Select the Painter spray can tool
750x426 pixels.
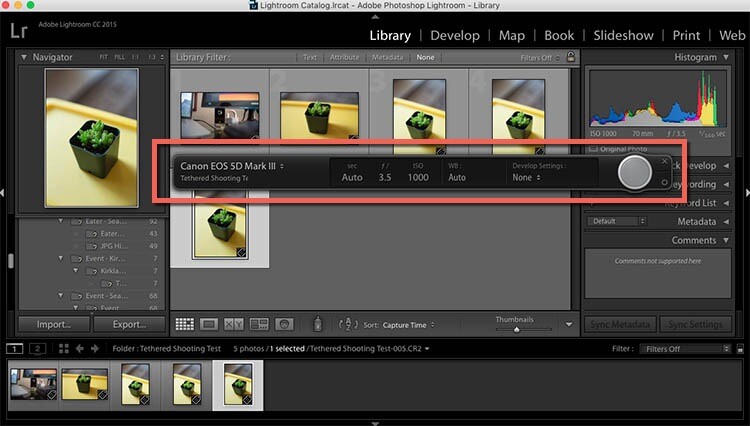318,324
